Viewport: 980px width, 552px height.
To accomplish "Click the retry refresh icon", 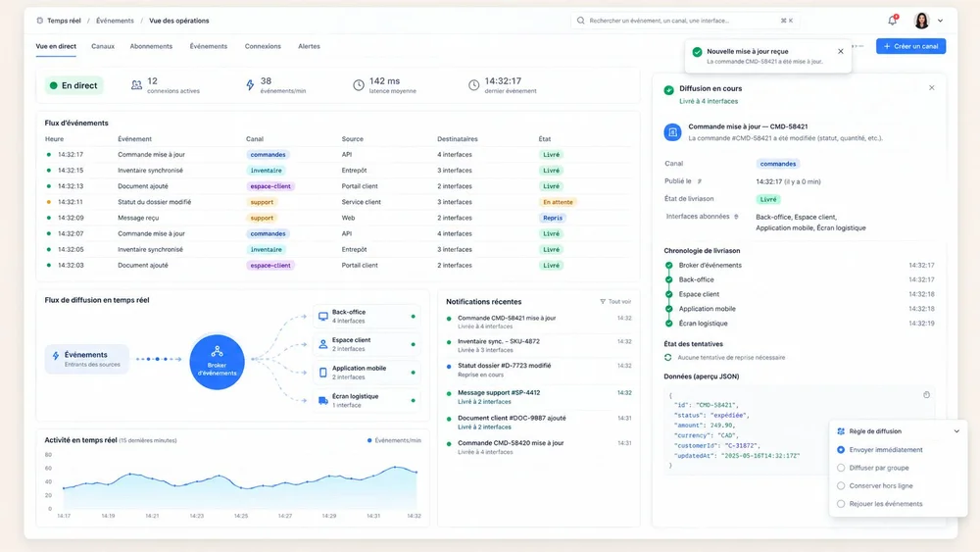I will pos(668,358).
